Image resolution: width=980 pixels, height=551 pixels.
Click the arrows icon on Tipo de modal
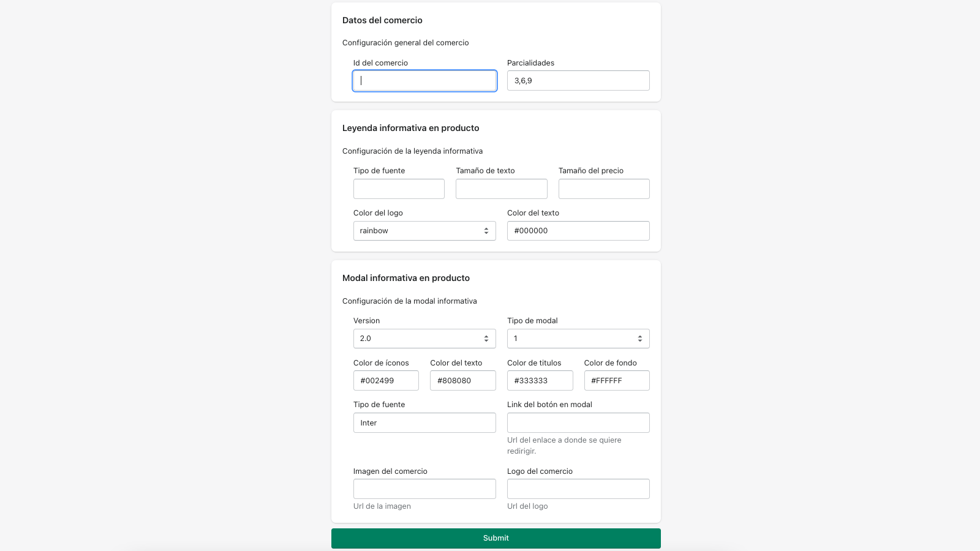640,339
